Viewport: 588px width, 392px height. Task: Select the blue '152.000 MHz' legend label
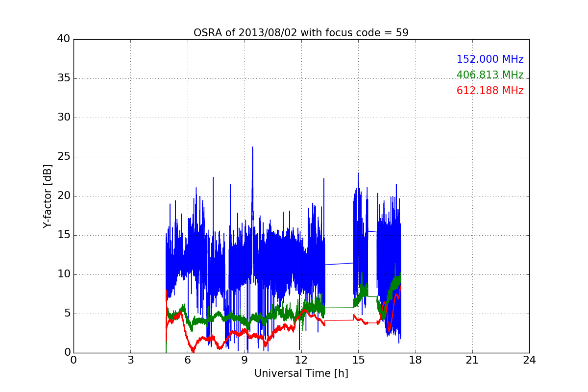[490, 59]
